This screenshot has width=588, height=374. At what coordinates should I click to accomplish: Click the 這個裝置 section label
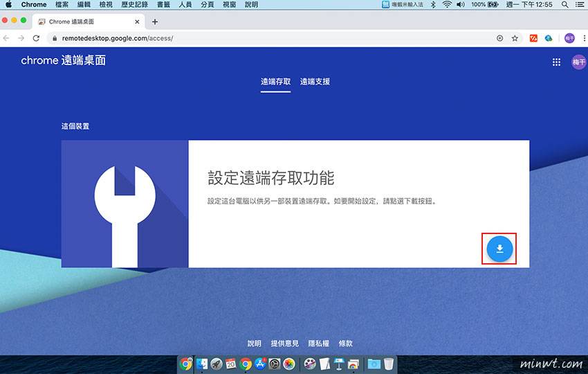(75, 126)
